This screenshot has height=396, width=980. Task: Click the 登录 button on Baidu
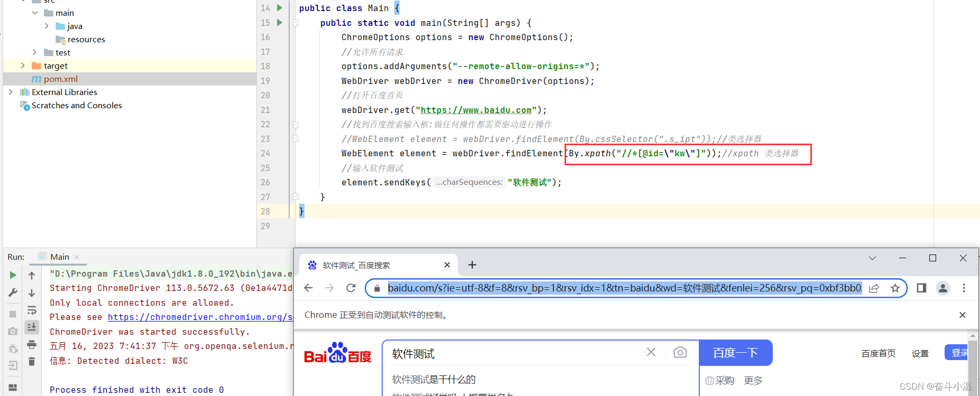pyautogui.click(x=957, y=352)
